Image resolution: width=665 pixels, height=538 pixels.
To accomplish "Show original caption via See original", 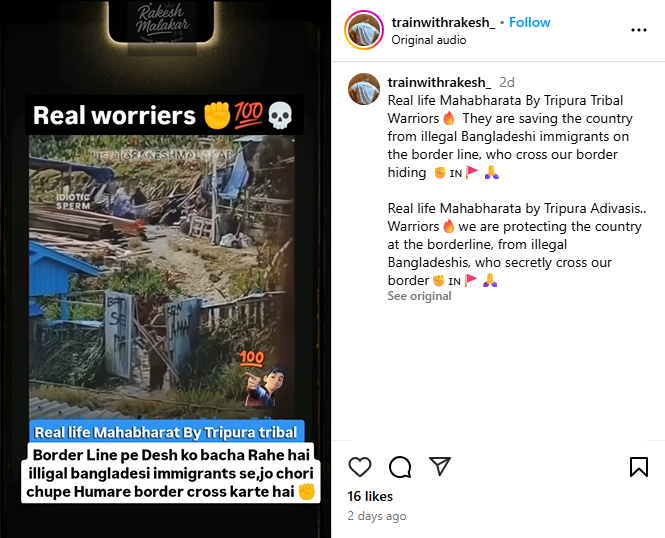I will coord(419,296).
